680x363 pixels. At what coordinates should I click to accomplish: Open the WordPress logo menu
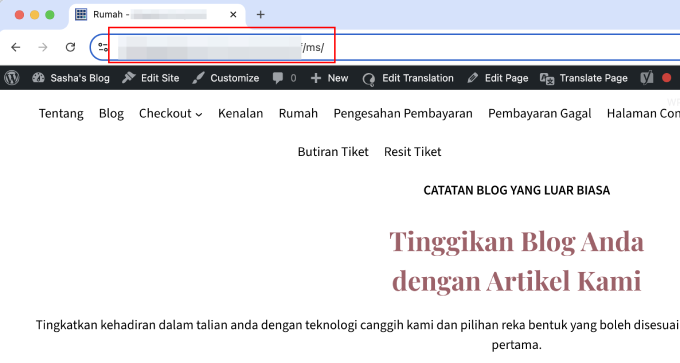(12, 78)
